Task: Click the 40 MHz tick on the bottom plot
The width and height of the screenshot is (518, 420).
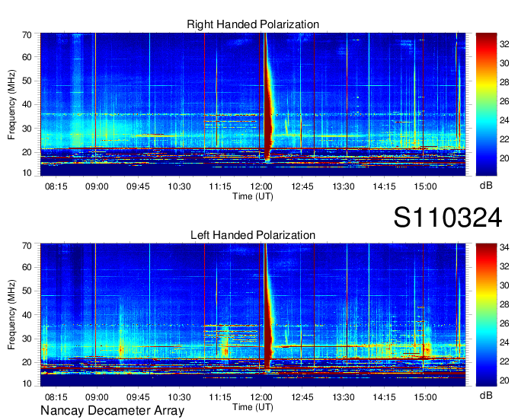Action: pyautogui.click(x=27, y=315)
